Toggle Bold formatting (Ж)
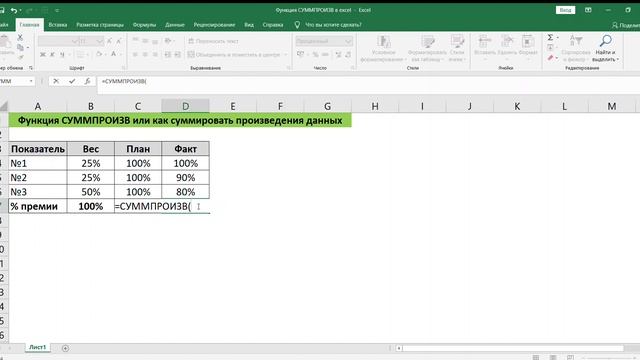 42,54
